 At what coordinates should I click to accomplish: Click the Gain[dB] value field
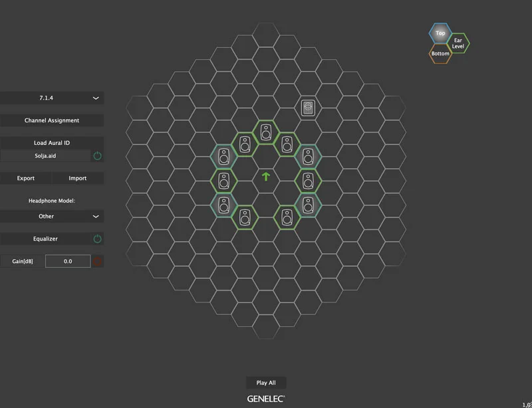68,261
